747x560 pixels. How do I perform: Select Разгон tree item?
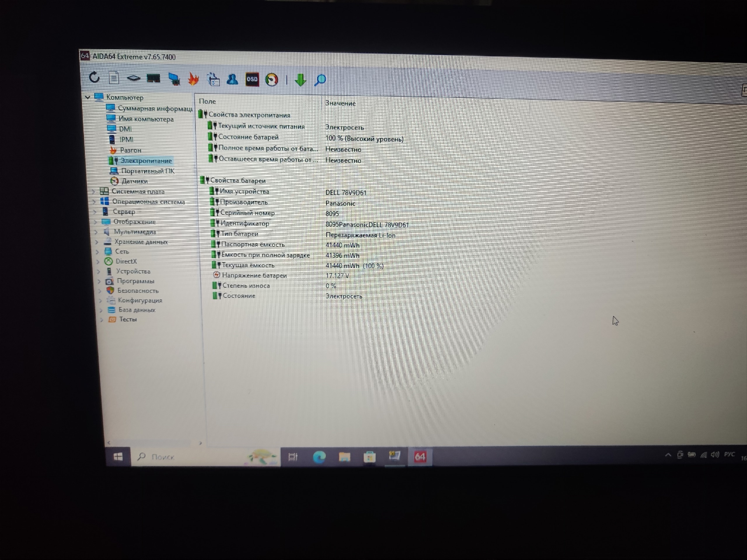(x=125, y=150)
